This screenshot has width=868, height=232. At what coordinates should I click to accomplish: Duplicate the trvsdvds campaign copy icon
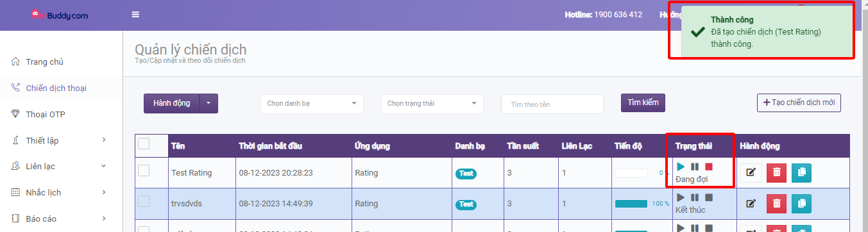pyautogui.click(x=801, y=204)
